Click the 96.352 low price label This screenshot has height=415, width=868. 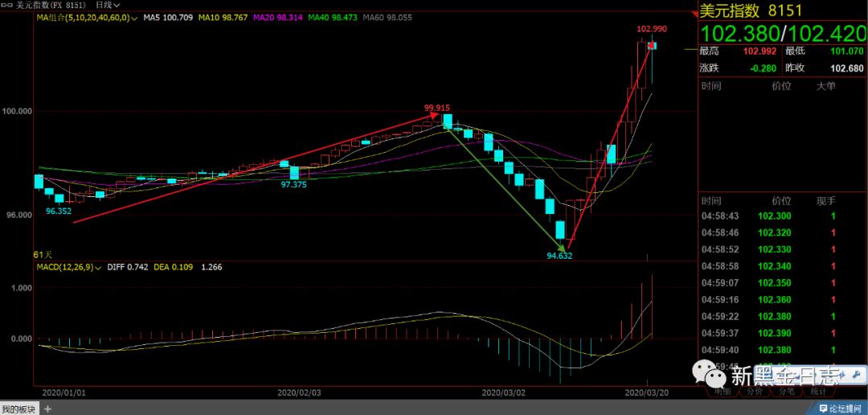click(x=59, y=211)
